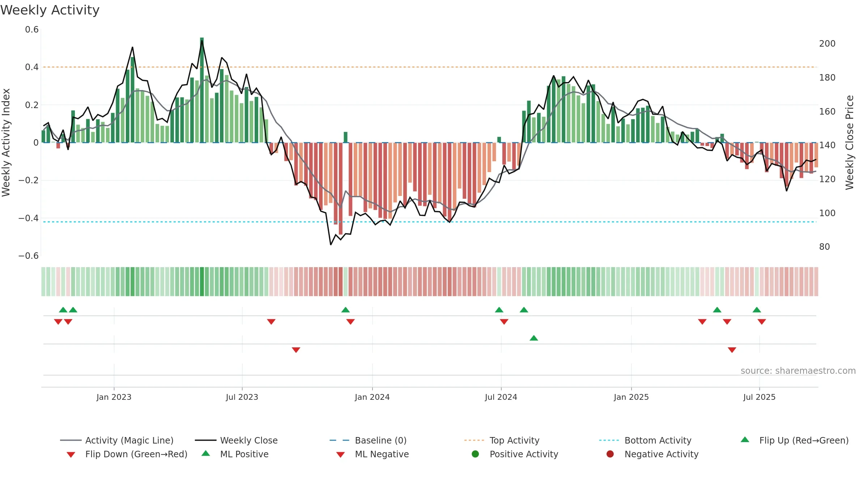This screenshot has height=488, width=868.
Task: Click the Flip Down marker at Jul 2024
Action: (x=504, y=322)
